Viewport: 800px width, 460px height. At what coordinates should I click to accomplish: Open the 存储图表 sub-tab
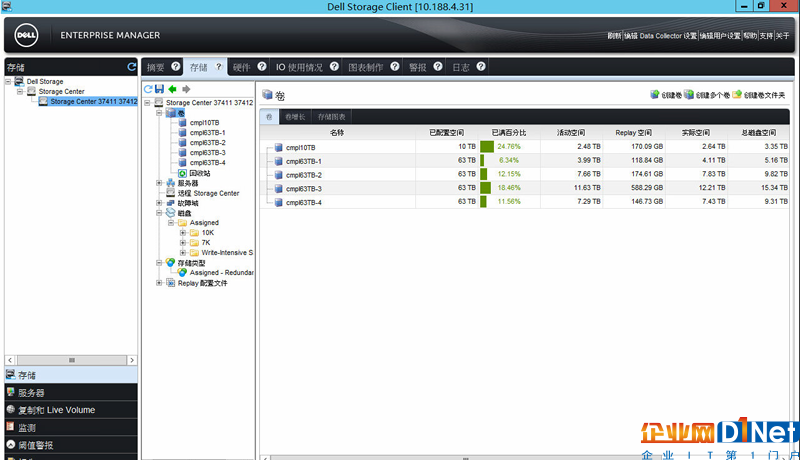point(331,117)
